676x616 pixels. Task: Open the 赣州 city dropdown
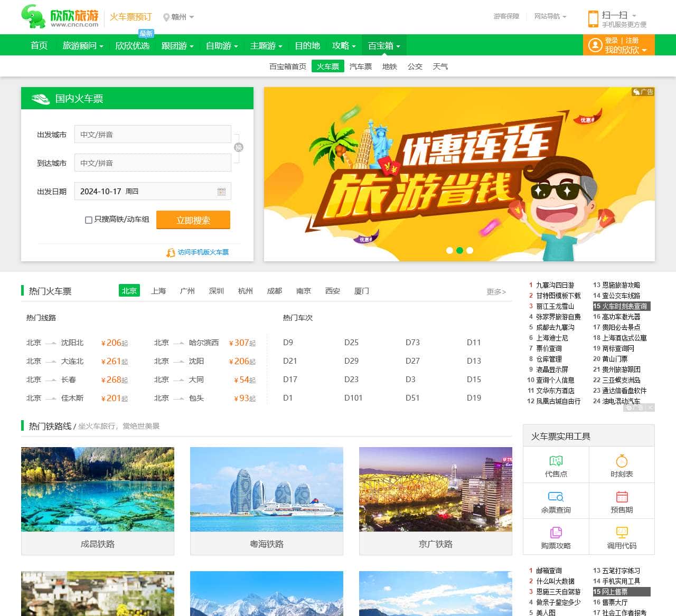pyautogui.click(x=183, y=17)
